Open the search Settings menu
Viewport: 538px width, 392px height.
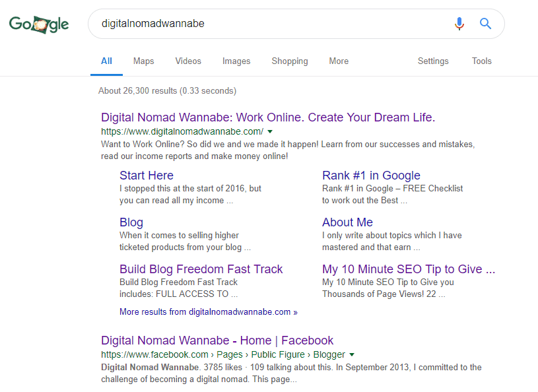(433, 61)
